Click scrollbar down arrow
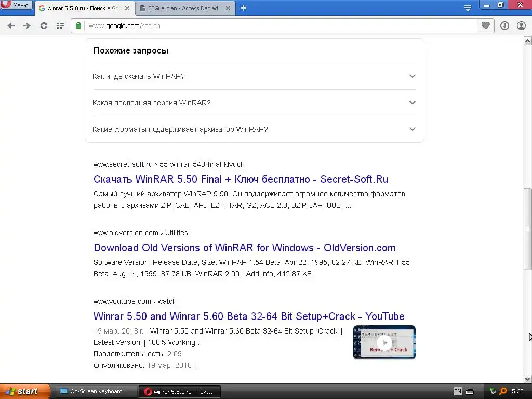This screenshot has height=399, width=532. pyautogui.click(x=528, y=379)
